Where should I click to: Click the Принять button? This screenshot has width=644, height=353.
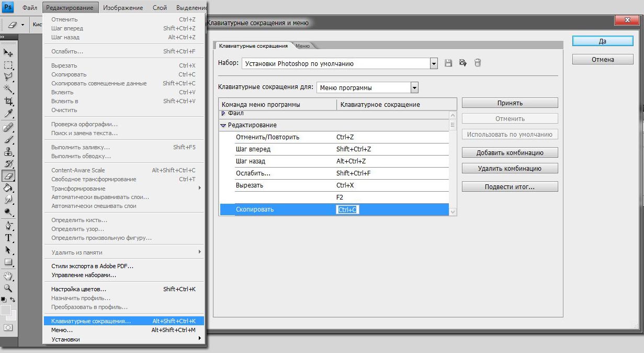[509, 103]
